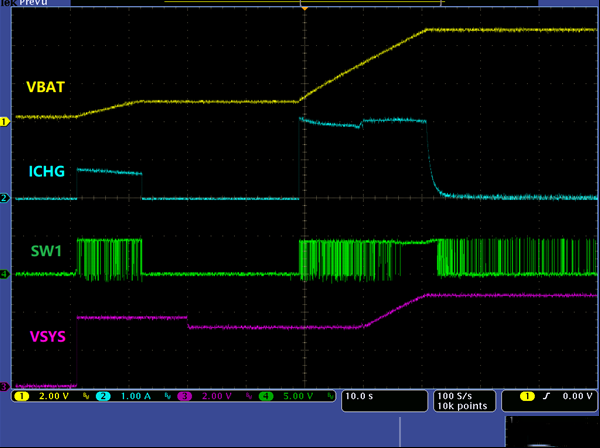Click the 10.0 s timebase readout

(x=359, y=396)
